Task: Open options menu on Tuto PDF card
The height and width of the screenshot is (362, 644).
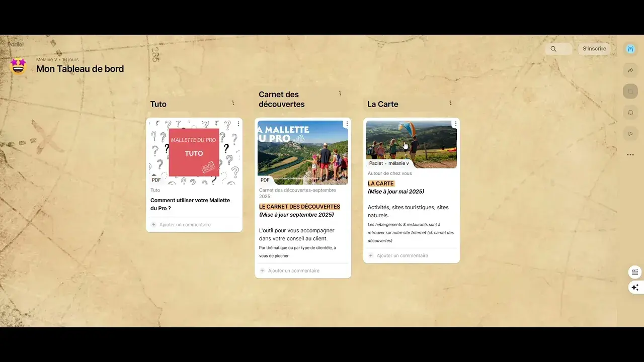Action: point(238,124)
